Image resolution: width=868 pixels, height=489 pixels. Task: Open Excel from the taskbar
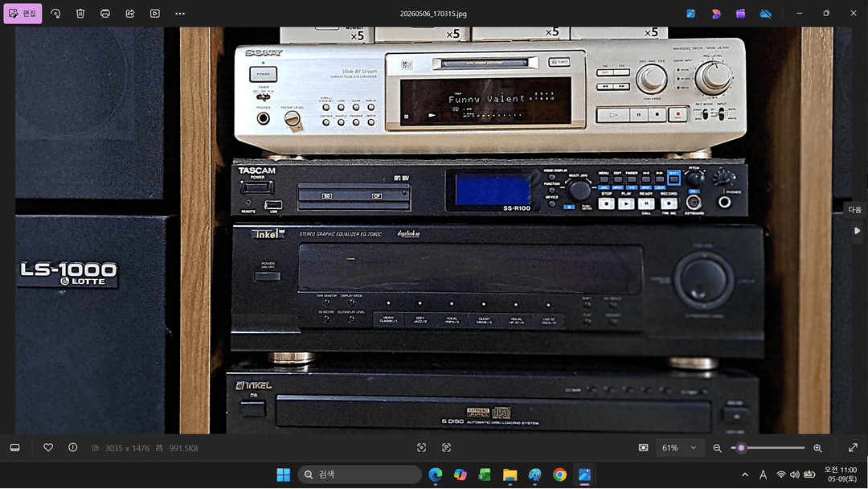pos(485,475)
